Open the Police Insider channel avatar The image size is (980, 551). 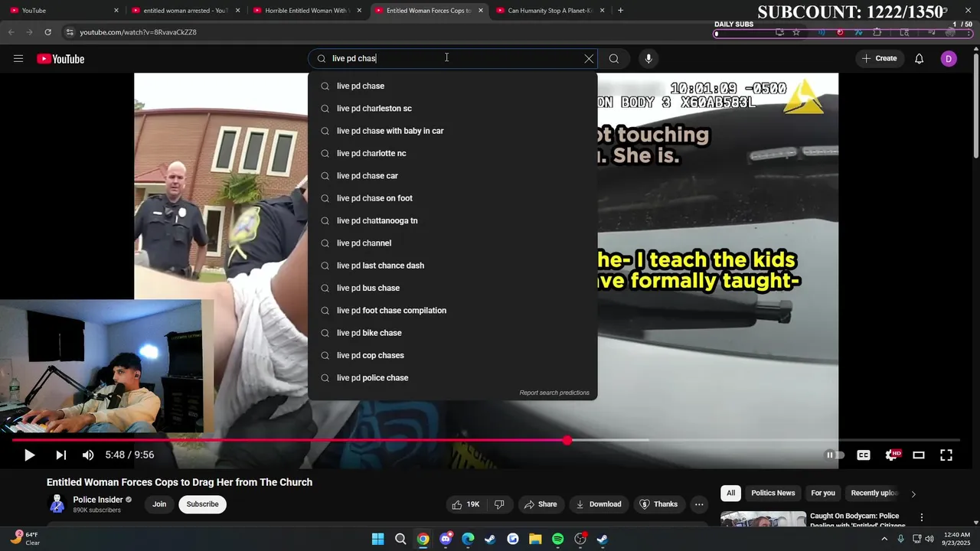point(57,504)
